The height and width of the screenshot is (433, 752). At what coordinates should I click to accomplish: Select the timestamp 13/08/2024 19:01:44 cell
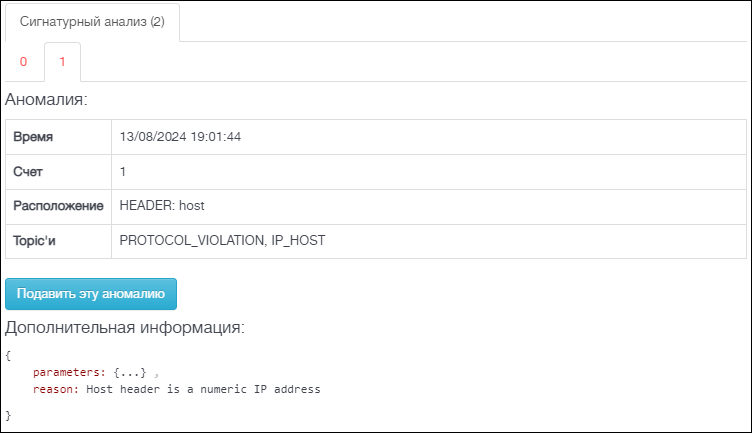[429, 137]
